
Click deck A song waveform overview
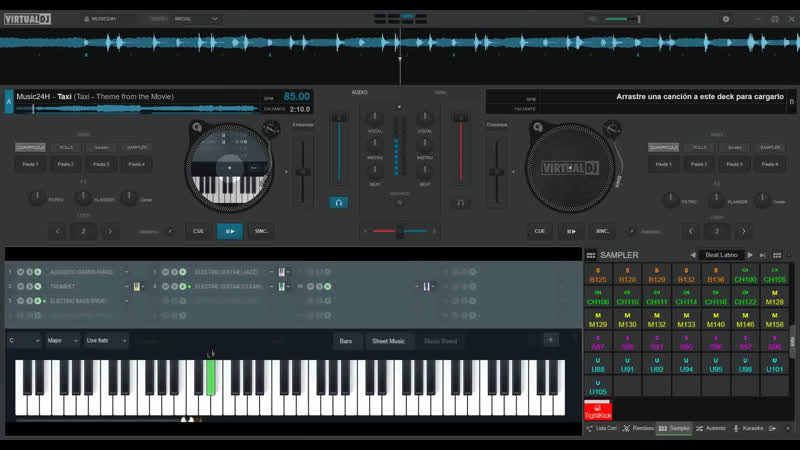(x=137, y=109)
